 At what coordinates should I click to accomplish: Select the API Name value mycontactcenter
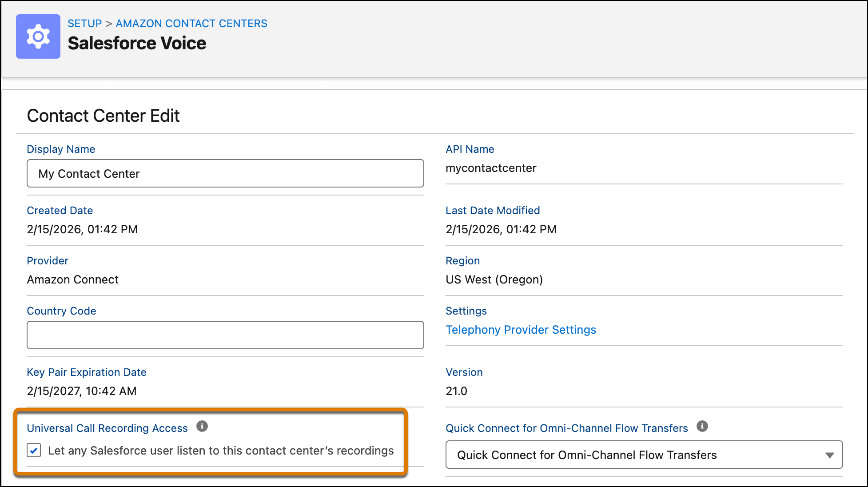click(491, 168)
